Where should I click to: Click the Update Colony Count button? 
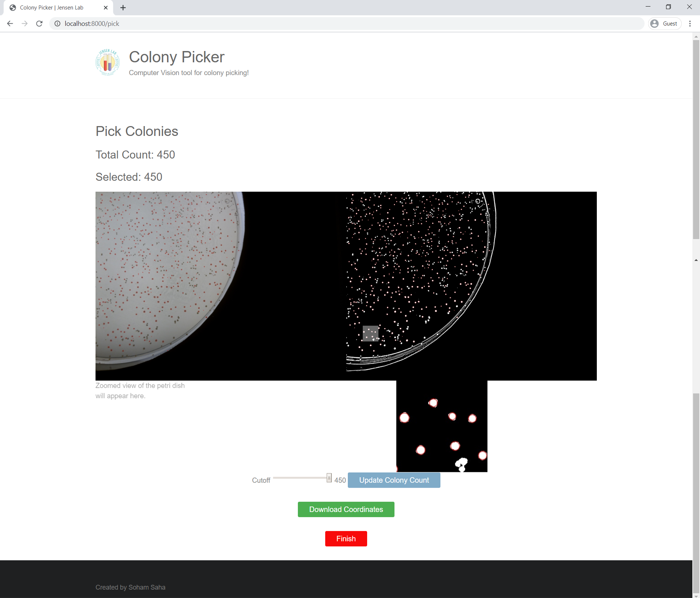(x=394, y=481)
